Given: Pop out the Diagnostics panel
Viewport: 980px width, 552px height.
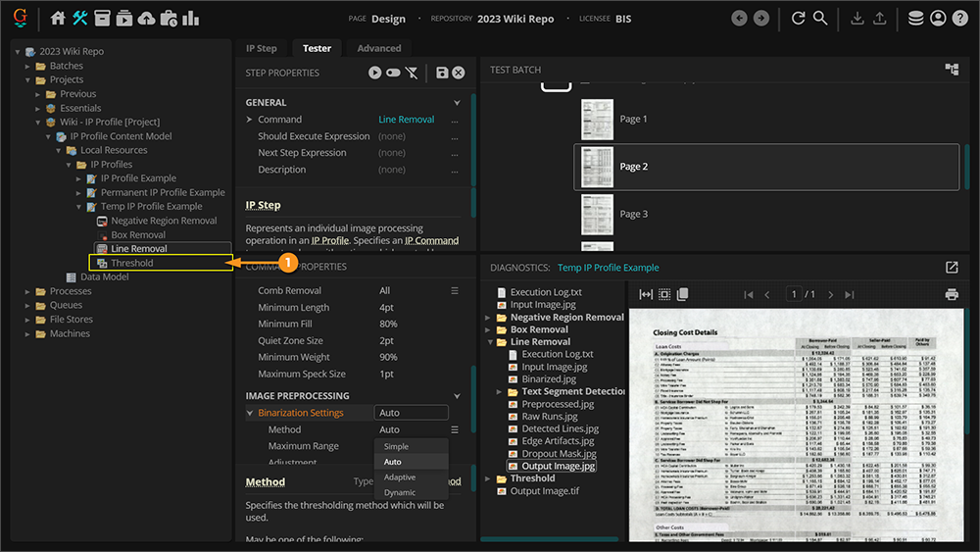Looking at the screenshot, I should coord(952,268).
